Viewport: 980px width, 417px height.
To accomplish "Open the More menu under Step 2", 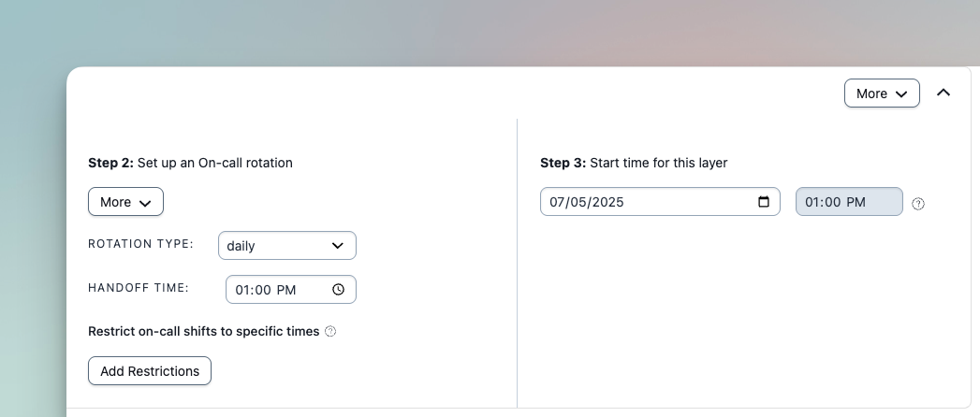I will (x=125, y=202).
